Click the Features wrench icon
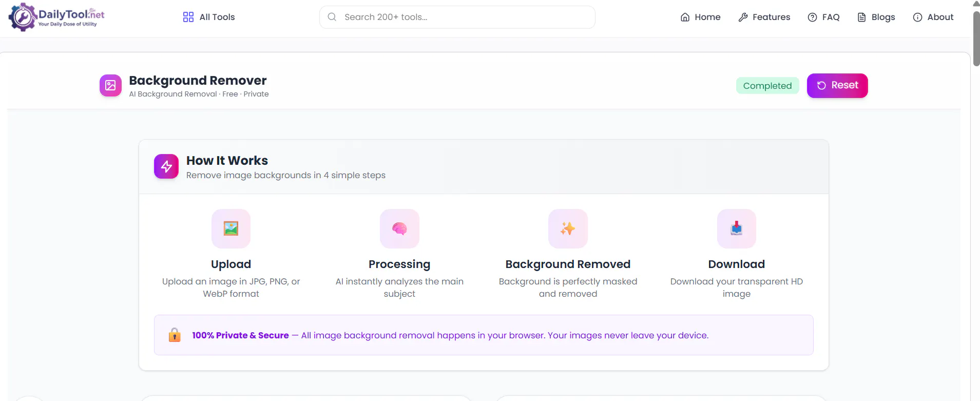The height and width of the screenshot is (401, 980). click(743, 17)
